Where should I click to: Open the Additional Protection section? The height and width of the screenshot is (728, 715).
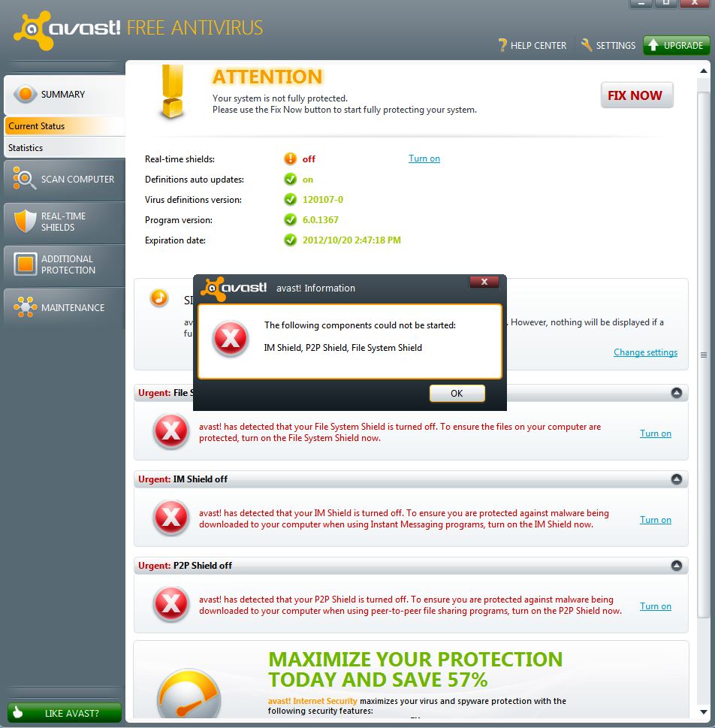(x=65, y=264)
